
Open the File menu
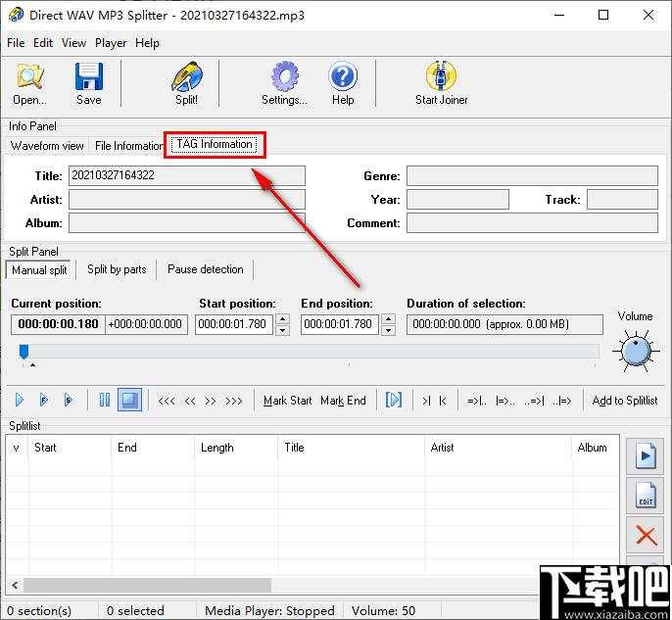(x=16, y=43)
